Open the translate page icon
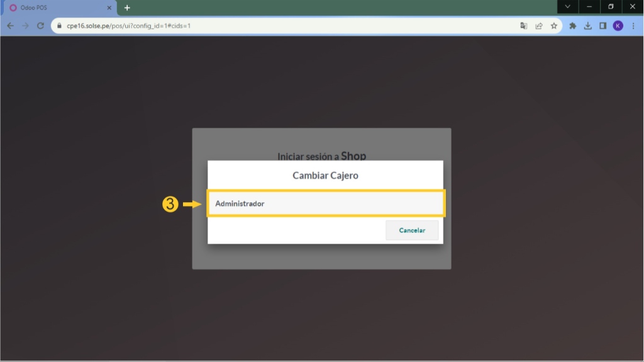 coord(524,26)
